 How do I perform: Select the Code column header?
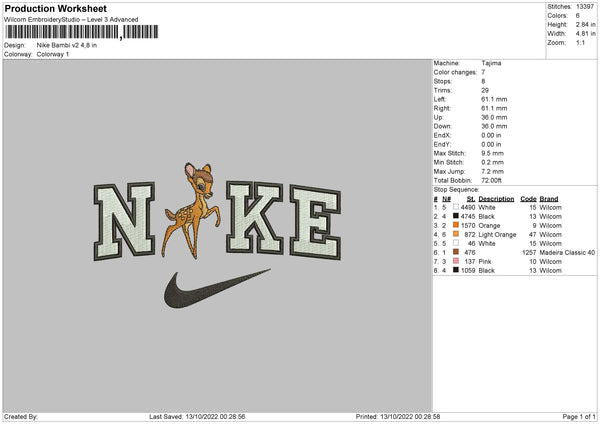pos(528,199)
